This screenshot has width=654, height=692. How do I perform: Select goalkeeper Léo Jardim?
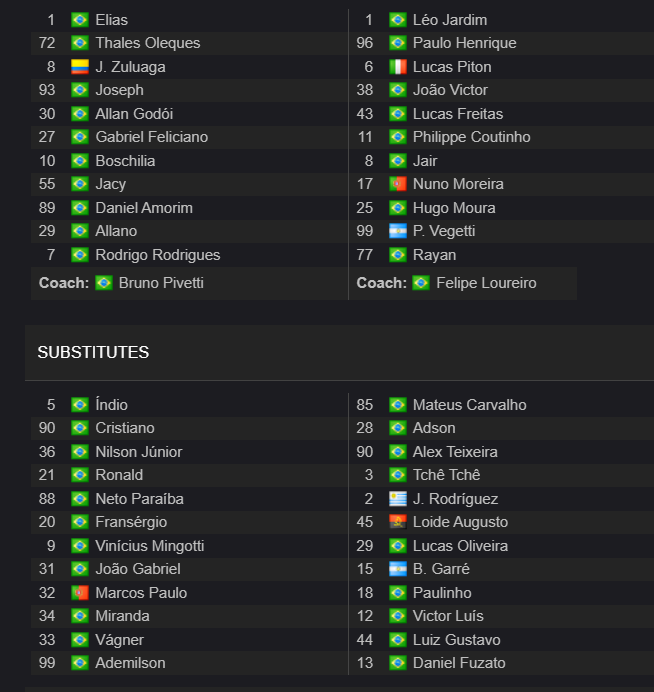pyautogui.click(x=450, y=20)
